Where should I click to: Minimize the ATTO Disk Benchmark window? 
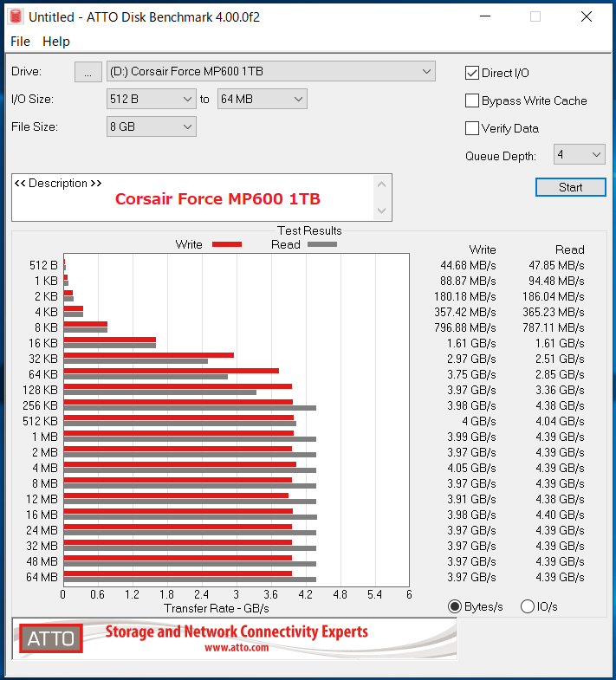(485, 16)
